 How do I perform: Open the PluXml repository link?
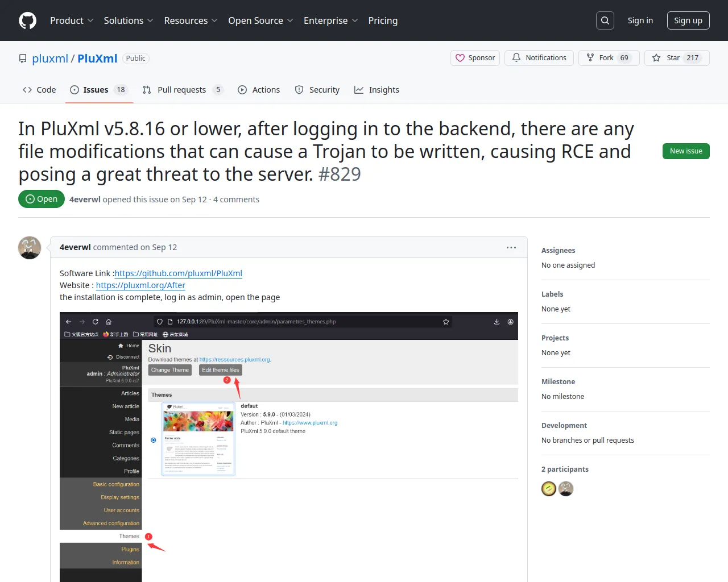click(97, 59)
